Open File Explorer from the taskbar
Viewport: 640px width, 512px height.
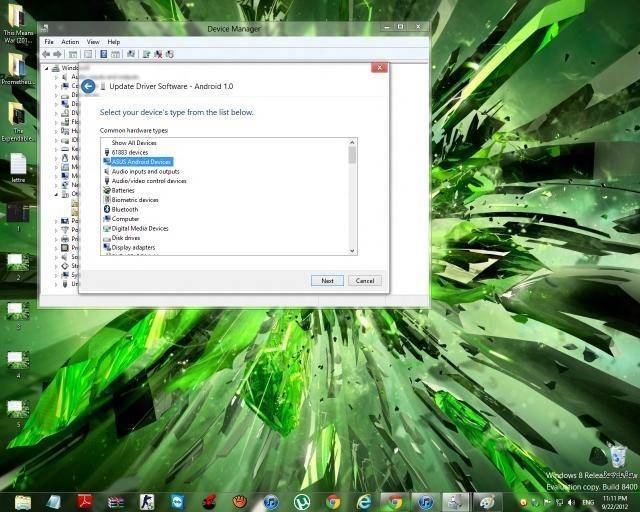23,502
